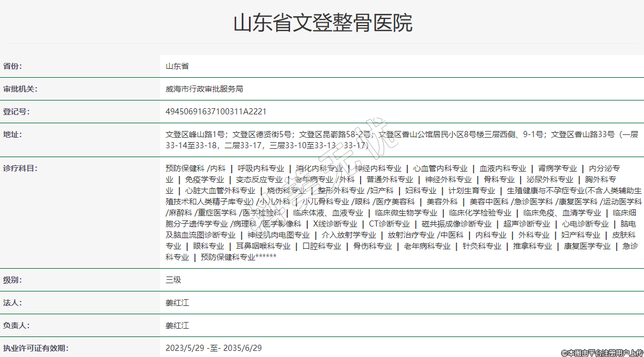Viewport: 644px width, 357px height.
Task: Select 耳鼻咽喉科专业 in the departments list
Action: 263,246
